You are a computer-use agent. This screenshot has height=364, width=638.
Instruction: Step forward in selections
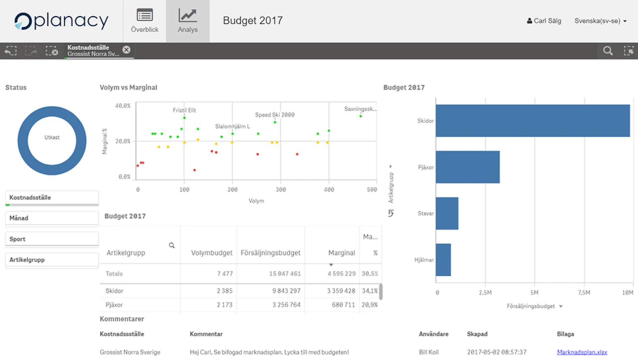[x=31, y=51]
